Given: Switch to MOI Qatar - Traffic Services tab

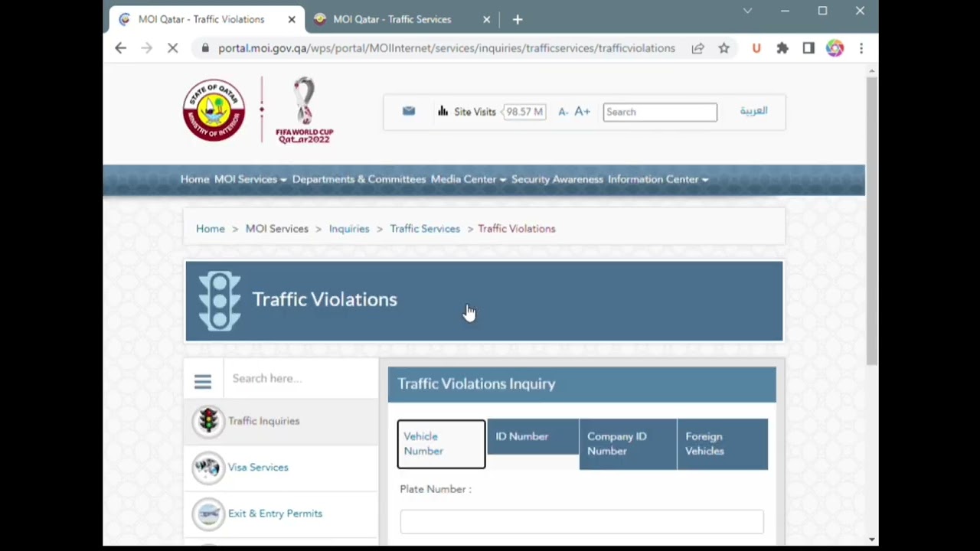Looking at the screenshot, I should pos(392,19).
